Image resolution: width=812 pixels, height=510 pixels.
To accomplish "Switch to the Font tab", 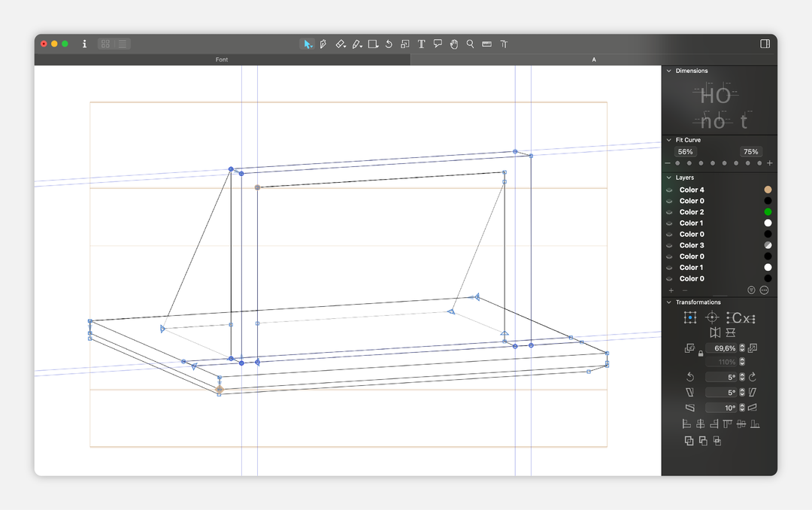I will click(222, 59).
